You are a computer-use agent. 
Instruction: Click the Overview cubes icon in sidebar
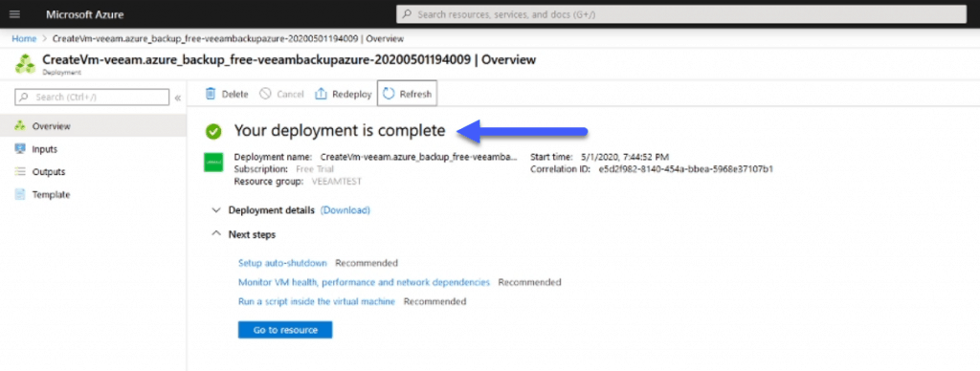(20, 126)
